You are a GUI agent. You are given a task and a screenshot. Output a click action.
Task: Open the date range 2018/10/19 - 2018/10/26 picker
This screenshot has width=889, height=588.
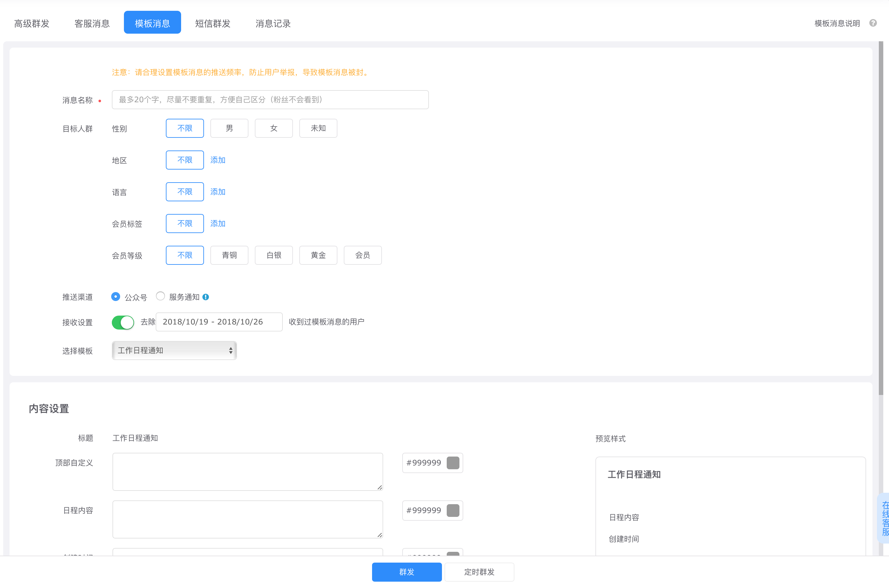219,322
